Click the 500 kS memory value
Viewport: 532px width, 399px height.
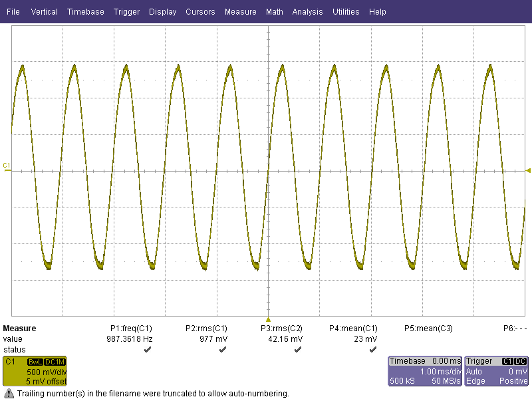coord(402,381)
